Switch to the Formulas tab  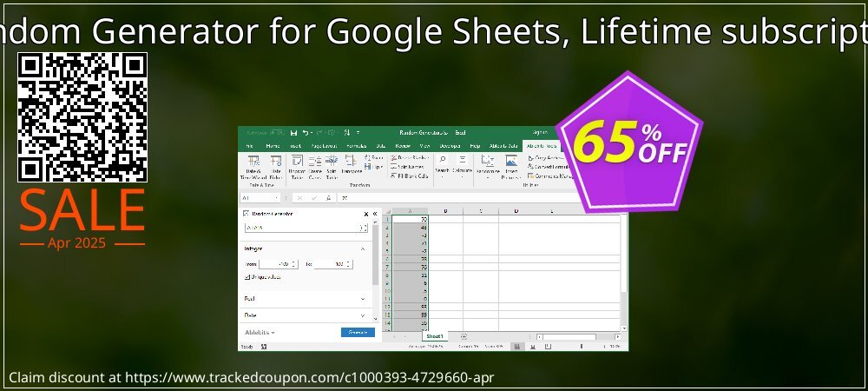pyautogui.click(x=356, y=146)
